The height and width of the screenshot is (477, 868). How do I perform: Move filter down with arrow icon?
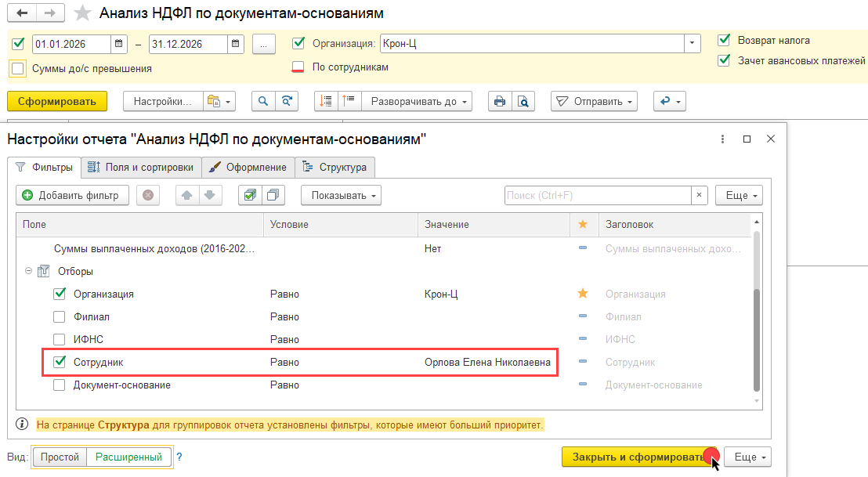211,195
